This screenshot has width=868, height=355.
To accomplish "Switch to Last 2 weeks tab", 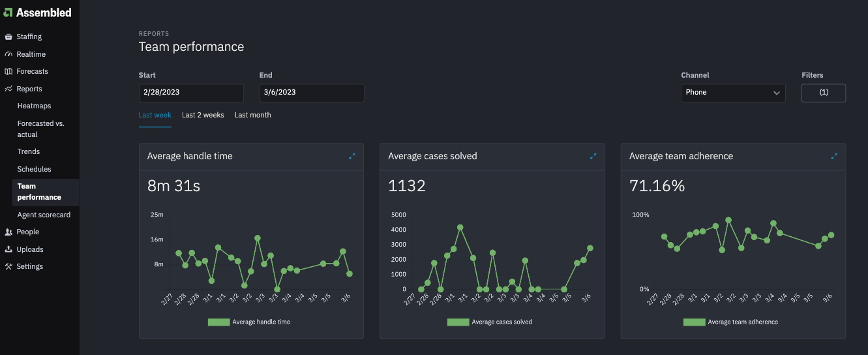I will [203, 115].
